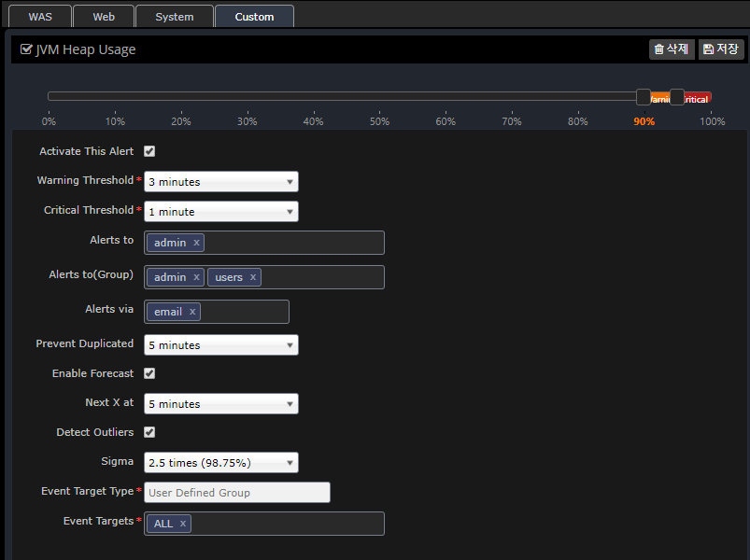The image size is (750, 560).
Task: Expand the Prevent Duplicated dropdown
Action: coord(221,345)
